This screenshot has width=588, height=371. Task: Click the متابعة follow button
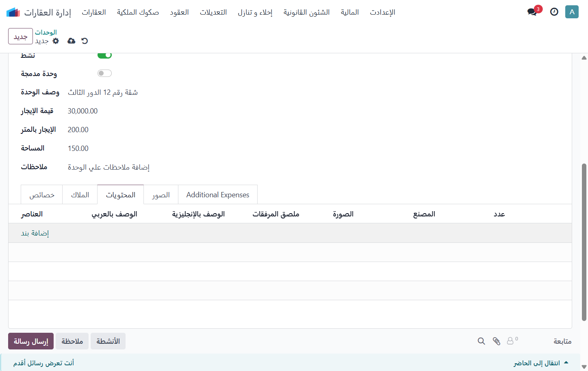pyautogui.click(x=562, y=341)
